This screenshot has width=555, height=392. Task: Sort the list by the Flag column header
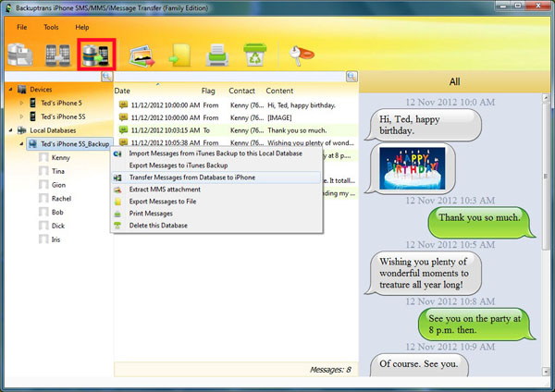pos(208,91)
